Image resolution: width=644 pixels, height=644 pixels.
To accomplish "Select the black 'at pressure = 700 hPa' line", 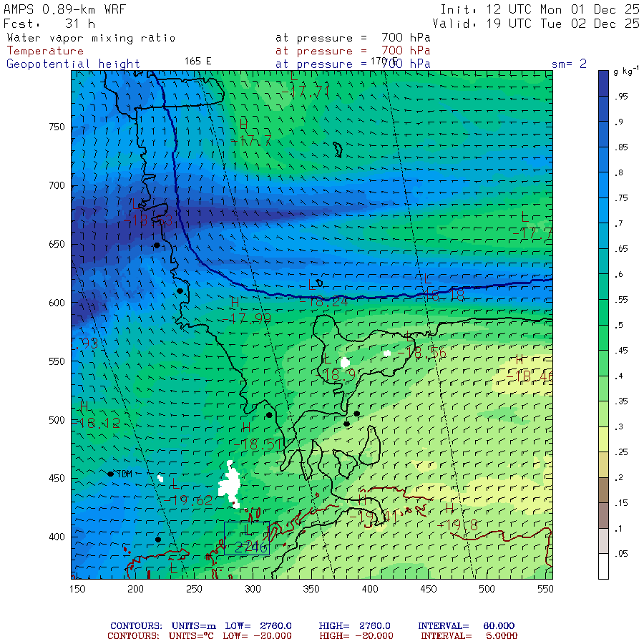I will (x=353, y=38).
